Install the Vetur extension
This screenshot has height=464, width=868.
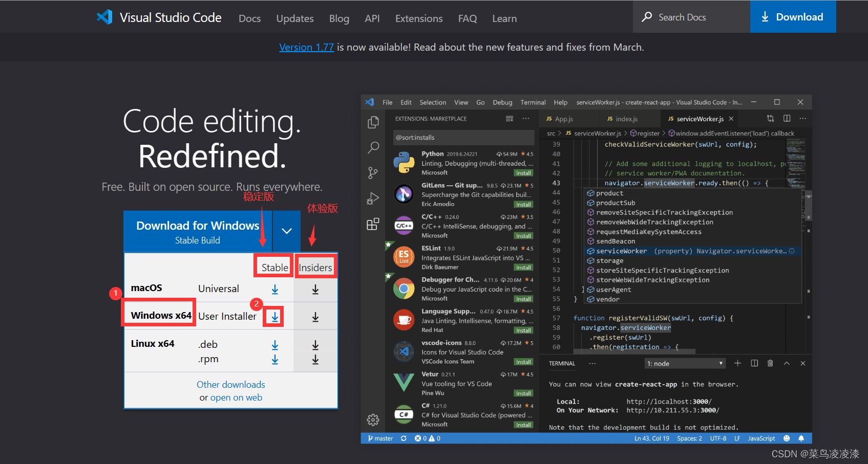pyautogui.click(x=523, y=393)
